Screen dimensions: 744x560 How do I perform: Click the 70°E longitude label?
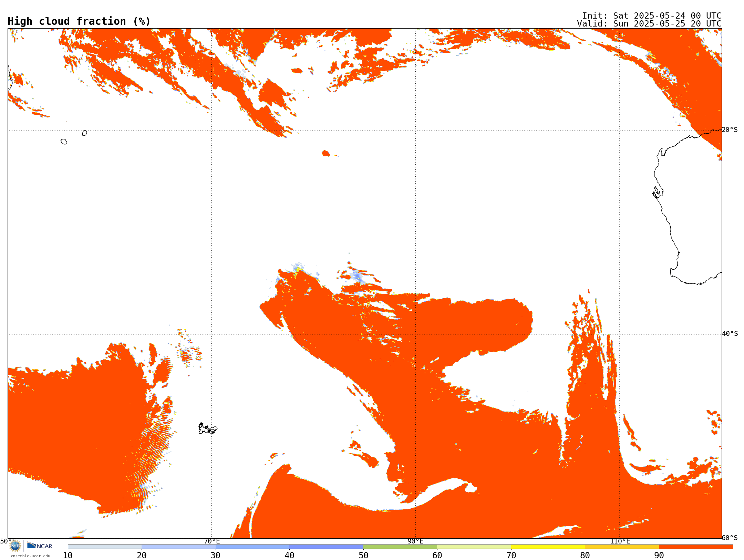(212, 541)
